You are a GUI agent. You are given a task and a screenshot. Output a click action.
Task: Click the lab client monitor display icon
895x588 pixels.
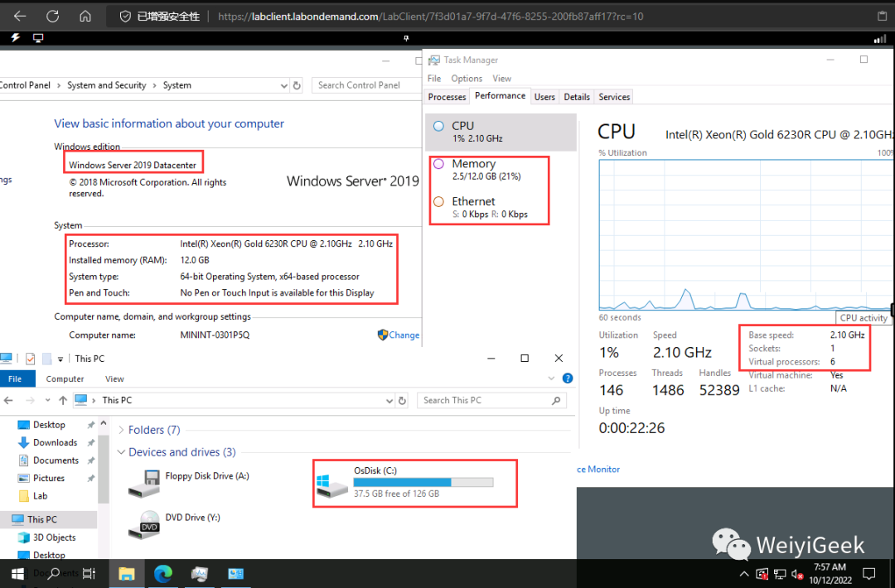(x=38, y=37)
